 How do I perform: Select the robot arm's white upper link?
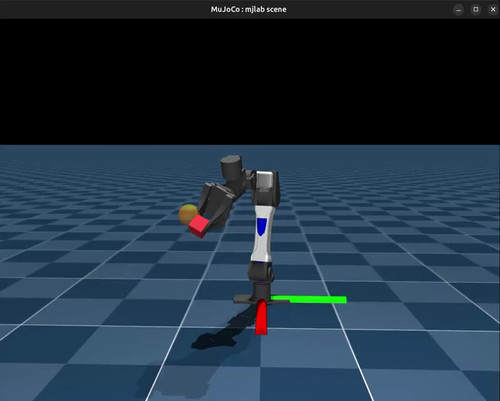[263, 233]
